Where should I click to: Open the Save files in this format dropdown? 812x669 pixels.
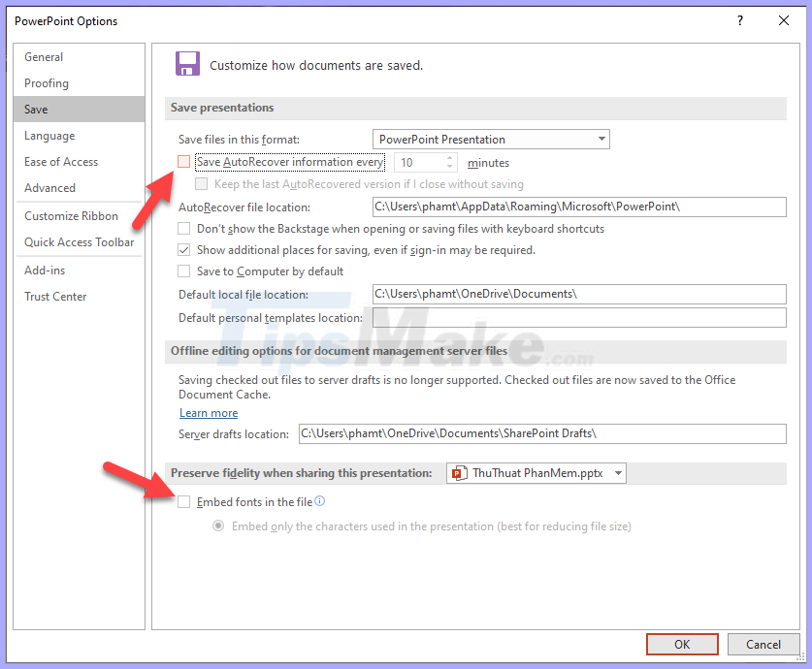tap(601, 139)
